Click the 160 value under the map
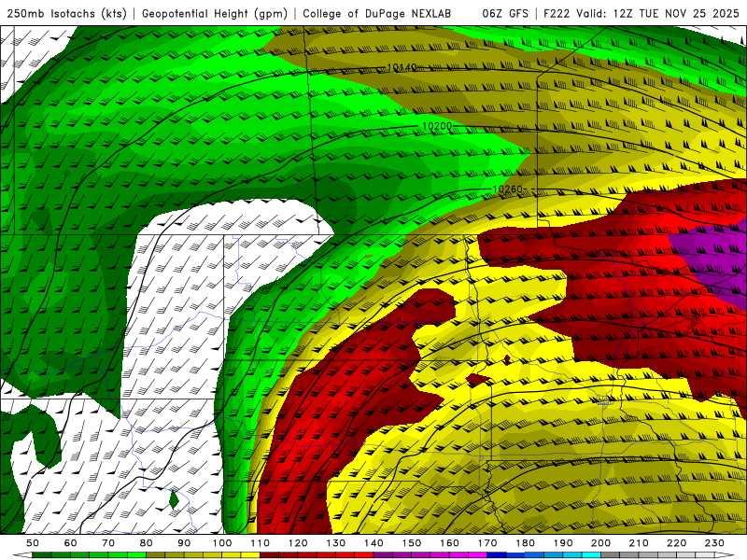 [449, 543]
